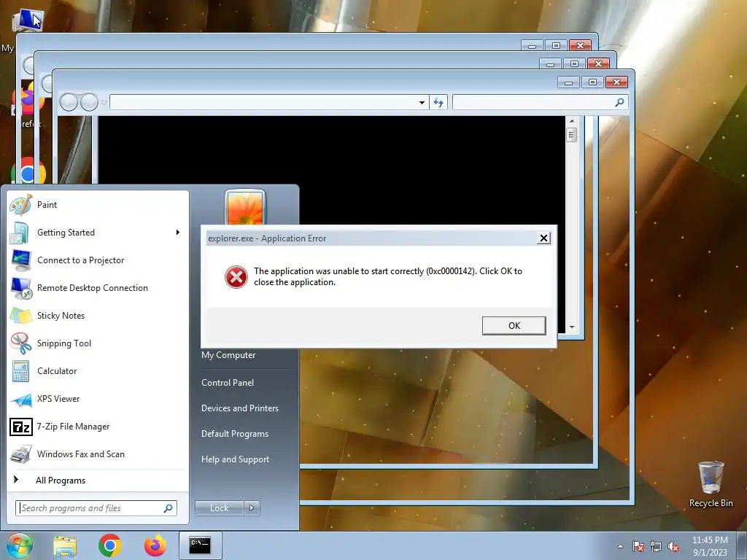Click the muted volume tray icon
Image resolution: width=747 pixels, height=560 pixels.
673,546
